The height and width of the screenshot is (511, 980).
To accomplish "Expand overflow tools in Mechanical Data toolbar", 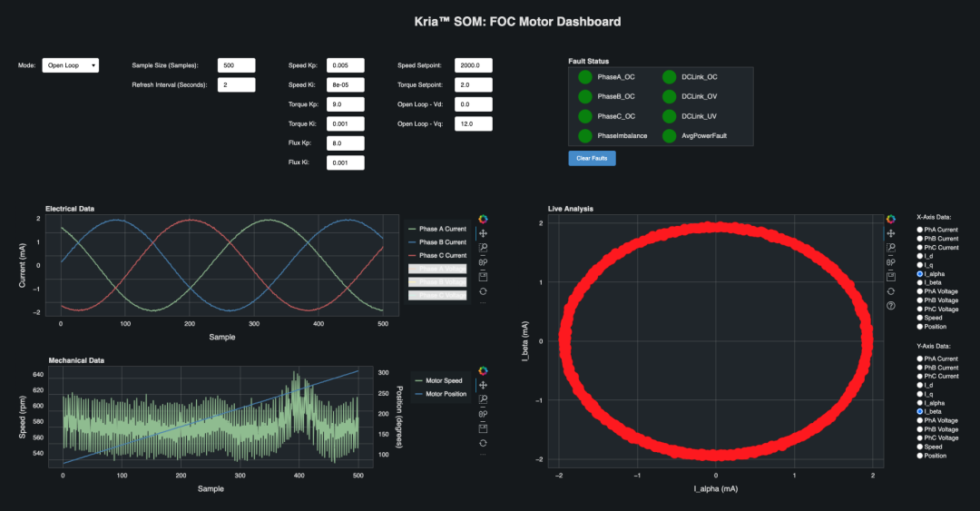I will point(484,455).
